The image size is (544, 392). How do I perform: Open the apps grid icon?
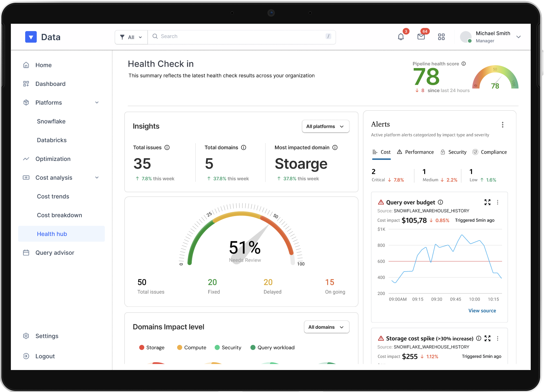tap(441, 37)
